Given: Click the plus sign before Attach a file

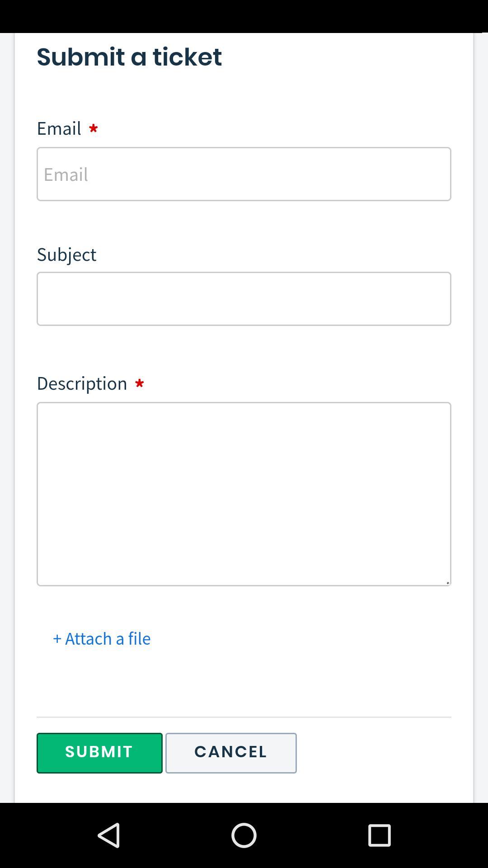Looking at the screenshot, I should pyautogui.click(x=57, y=639).
